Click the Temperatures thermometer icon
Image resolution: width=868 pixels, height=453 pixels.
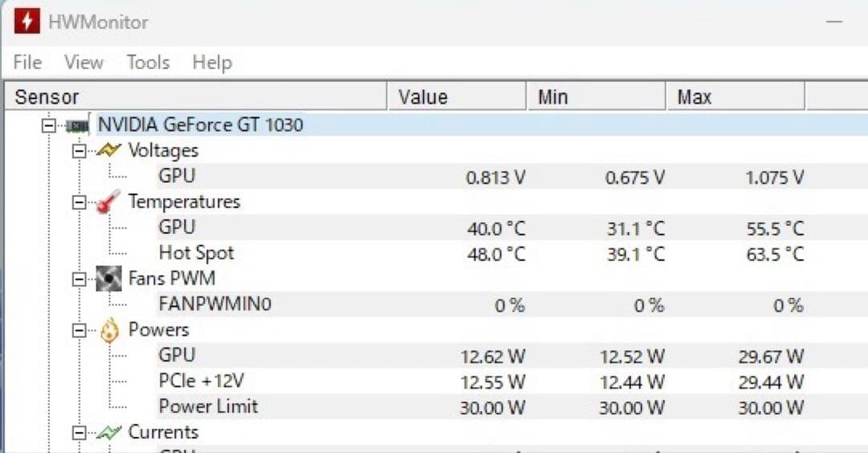tap(108, 202)
